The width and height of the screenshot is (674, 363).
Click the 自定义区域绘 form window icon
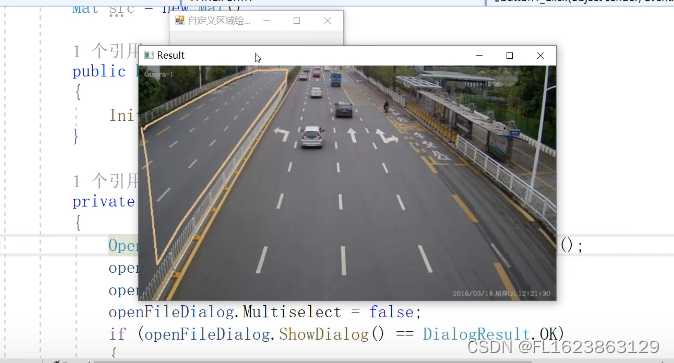pyautogui.click(x=179, y=20)
